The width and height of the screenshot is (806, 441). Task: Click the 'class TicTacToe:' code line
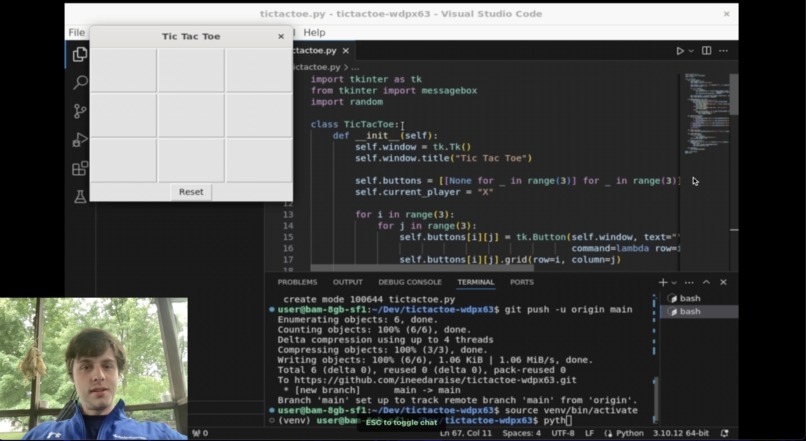click(x=355, y=124)
